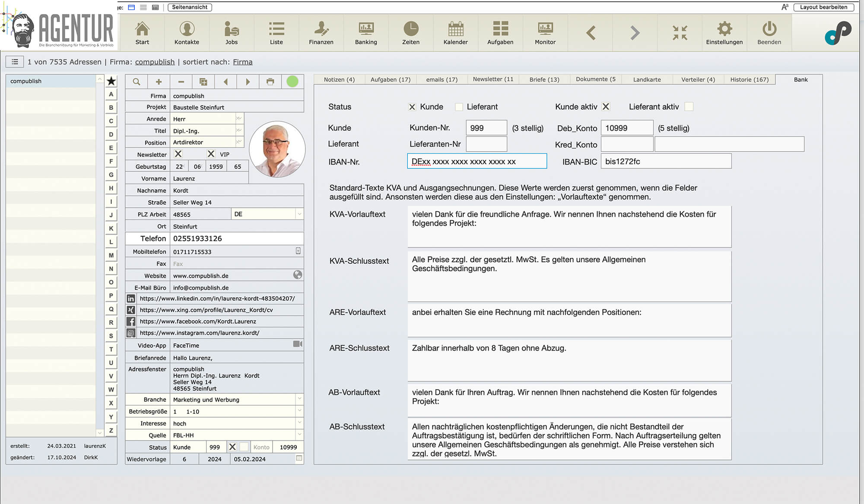This screenshot has width=864, height=504.
Task: Switch to Historie (167) tab
Action: [x=750, y=79]
